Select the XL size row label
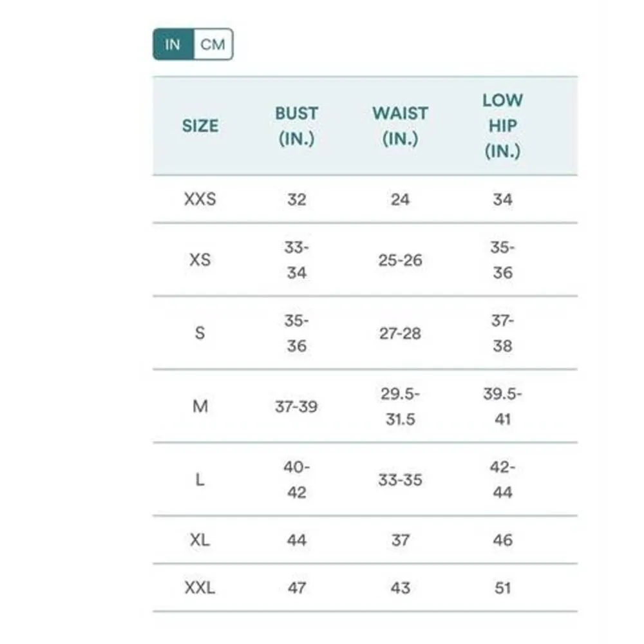The width and height of the screenshot is (644, 644). (x=200, y=540)
